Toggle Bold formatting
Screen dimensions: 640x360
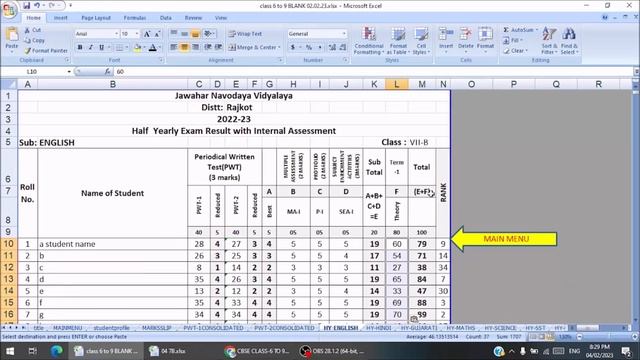point(80,48)
